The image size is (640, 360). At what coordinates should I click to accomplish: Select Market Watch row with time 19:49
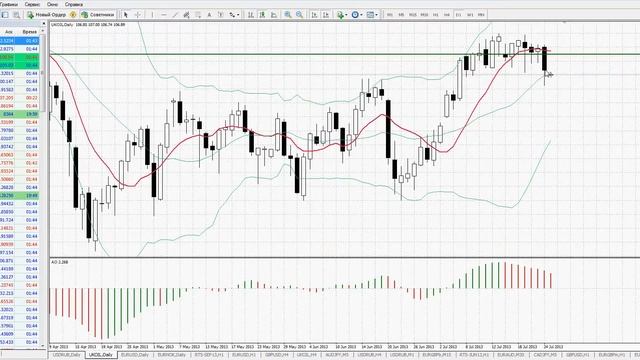coord(20,196)
